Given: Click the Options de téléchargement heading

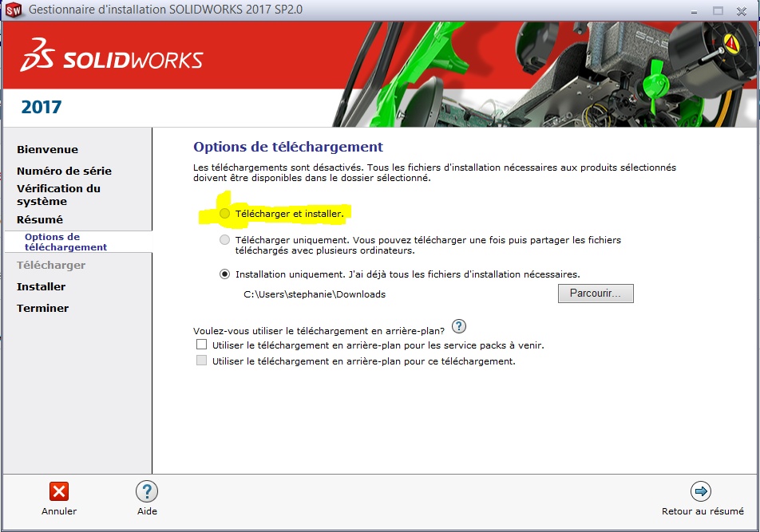Looking at the screenshot, I should point(288,147).
